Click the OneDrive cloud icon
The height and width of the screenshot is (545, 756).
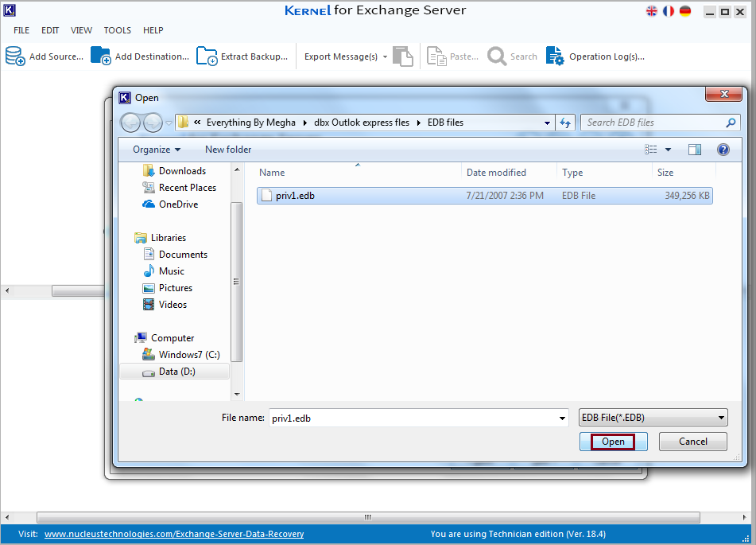pos(149,204)
